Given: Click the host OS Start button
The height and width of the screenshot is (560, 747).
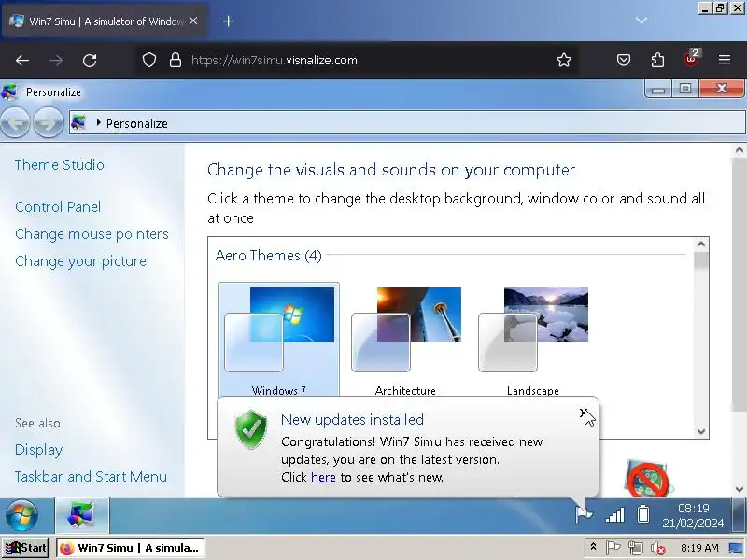Looking at the screenshot, I should click(x=26, y=548).
